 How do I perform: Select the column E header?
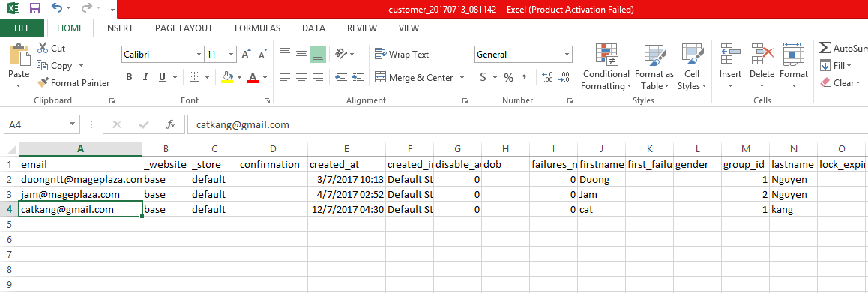[x=346, y=148]
